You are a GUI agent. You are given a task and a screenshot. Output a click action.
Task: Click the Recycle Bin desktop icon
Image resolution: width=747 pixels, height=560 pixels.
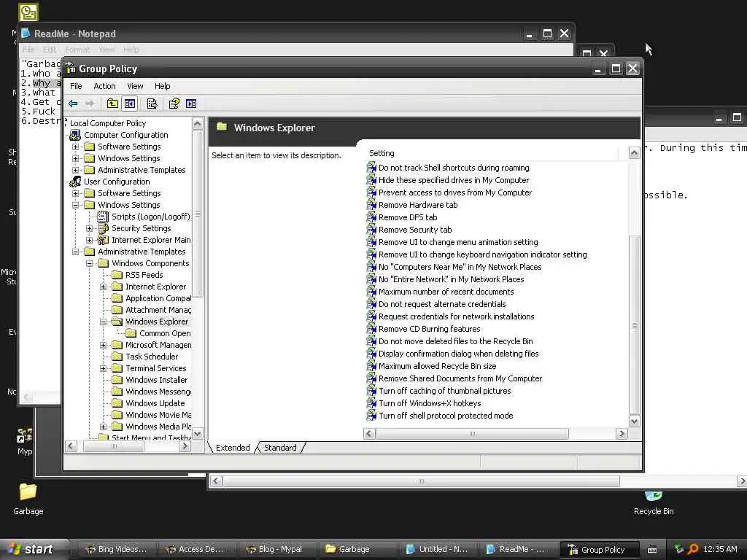coord(654,495)
